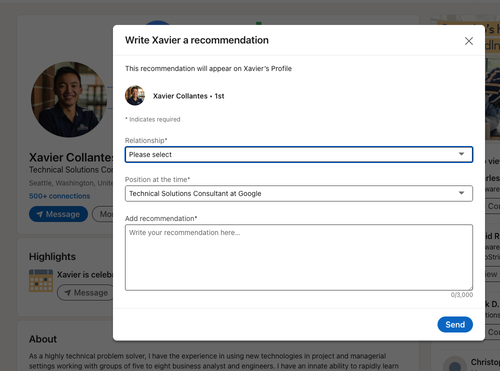
Task: Click the 'Highlights' section heading
Action: 52,257
